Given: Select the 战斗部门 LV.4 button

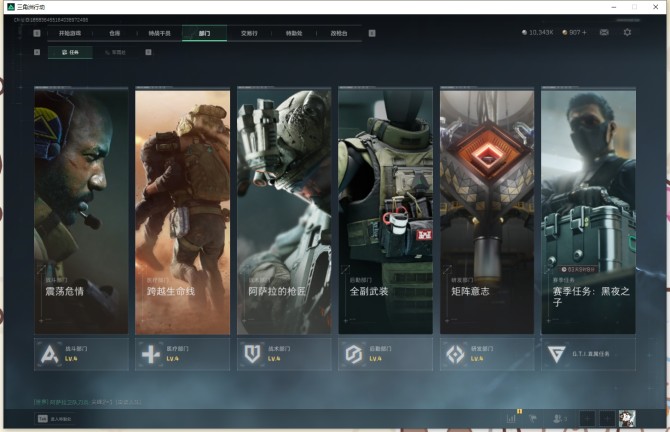Looking at the screenshot, I should [81, 354].
